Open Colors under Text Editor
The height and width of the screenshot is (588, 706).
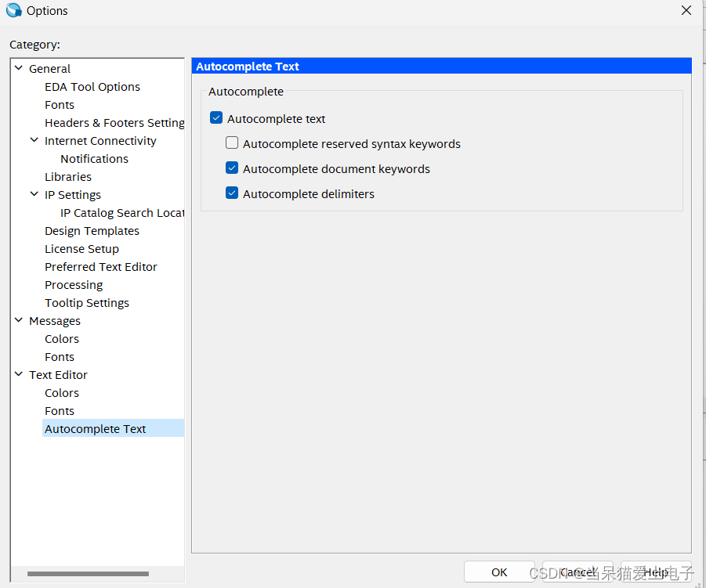tap(62, 393)
